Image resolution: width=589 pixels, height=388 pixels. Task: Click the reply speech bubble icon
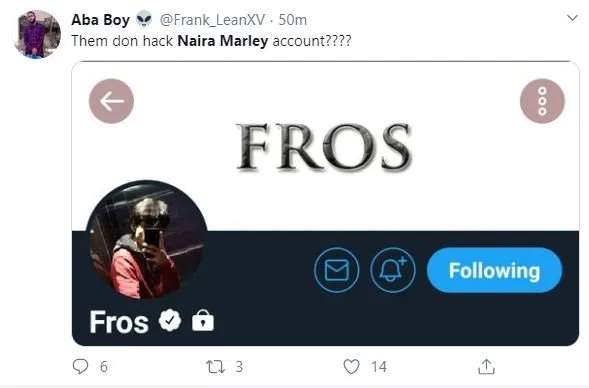[x=80, y=366]
